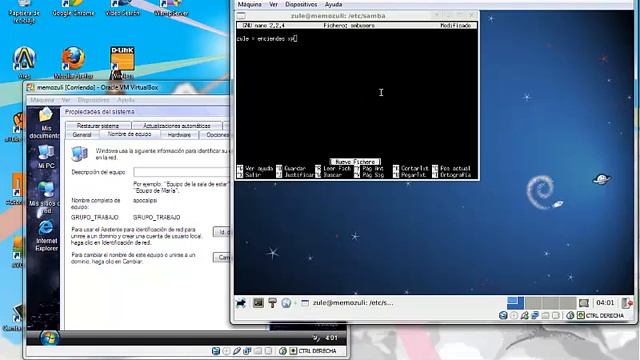Open Ver menu in Linux VM window
Image resolution: width=640 pixels, height=360 pixels.
point(273,4)
